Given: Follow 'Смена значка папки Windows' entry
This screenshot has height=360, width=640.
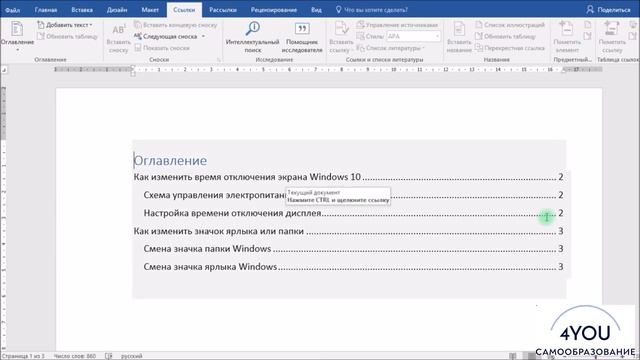Looking at the screenshot, I should [x=353, y=249].
